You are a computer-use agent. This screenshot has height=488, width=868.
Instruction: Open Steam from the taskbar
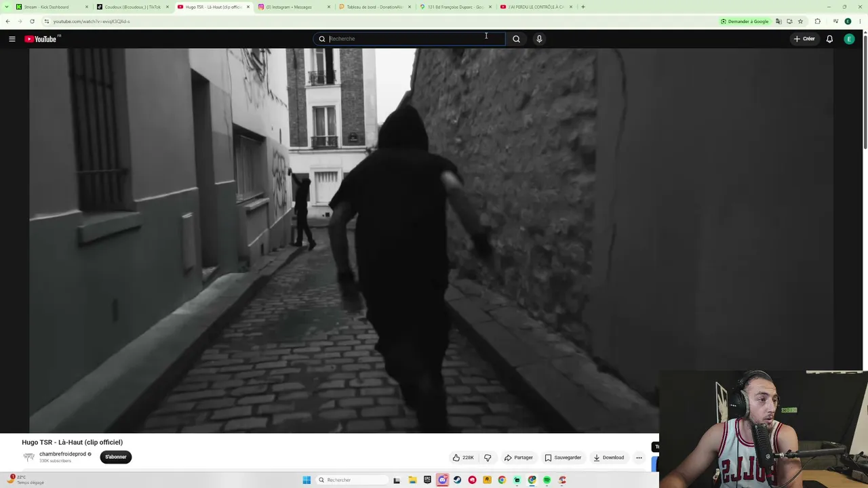pyautogui.click(x=457, y=480)
